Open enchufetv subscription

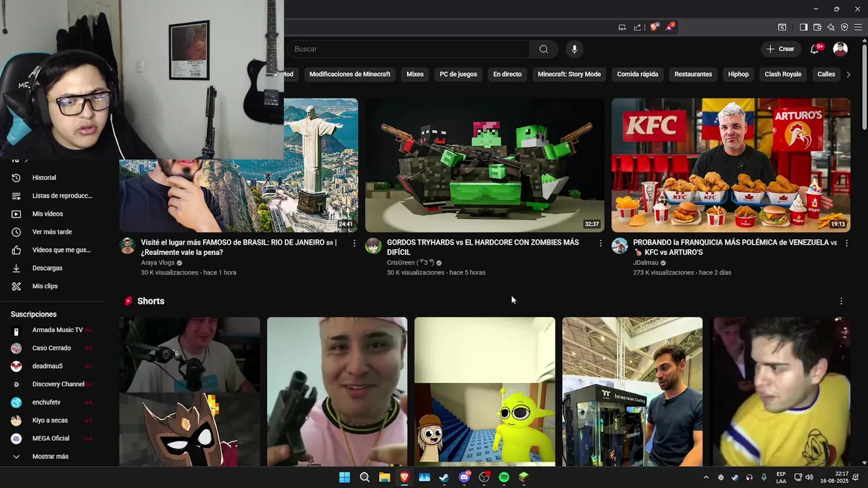(52, 403)
